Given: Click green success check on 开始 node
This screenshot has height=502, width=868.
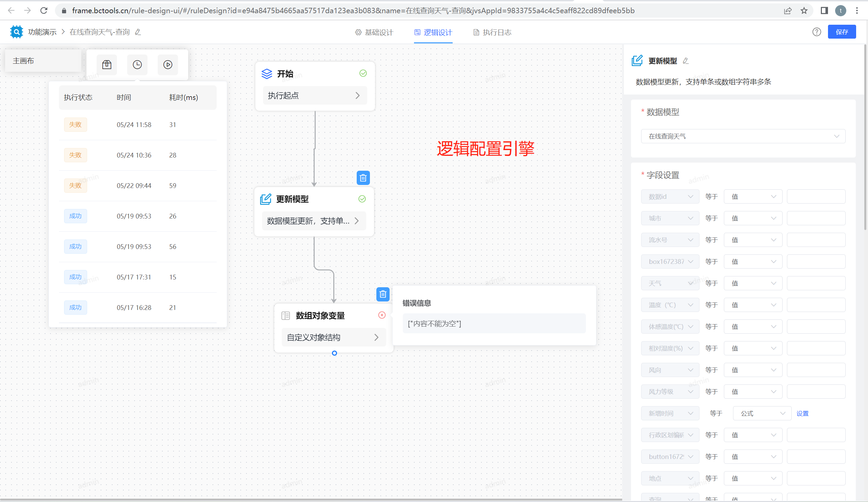Looking at the screenshot, I should point(363,73).
